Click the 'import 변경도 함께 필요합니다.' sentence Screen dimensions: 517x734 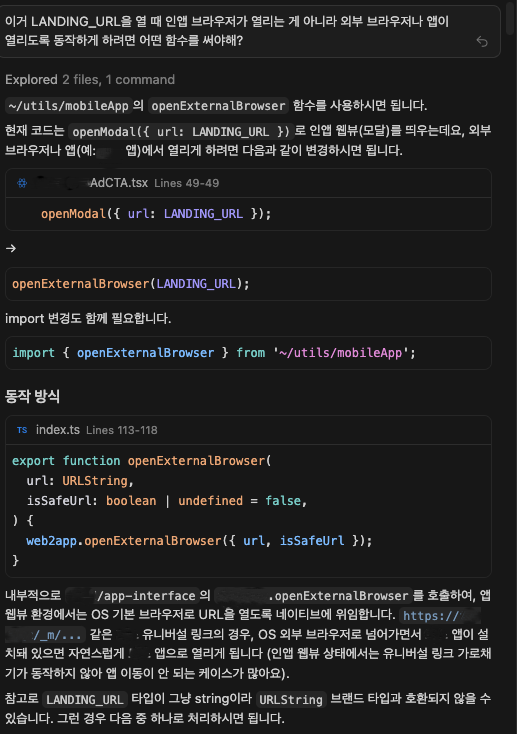(x=88, y=318)
